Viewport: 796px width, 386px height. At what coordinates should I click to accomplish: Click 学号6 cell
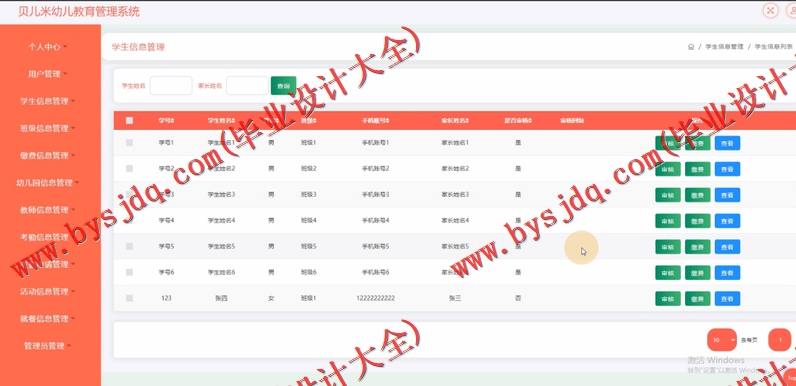click(x=166, y=272)
